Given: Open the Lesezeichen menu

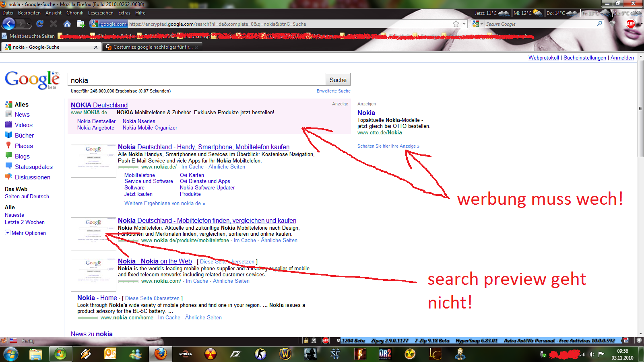Looking at the screenshot, I should (101, 13).
